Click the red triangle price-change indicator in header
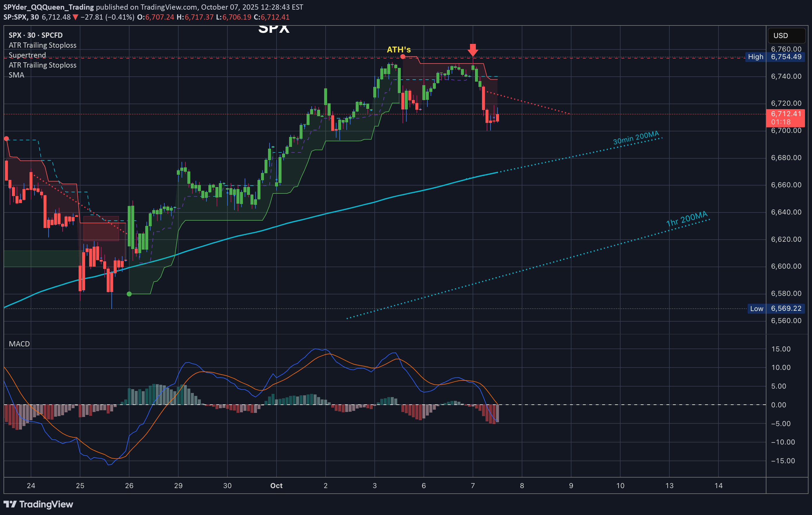The image size is (812, 515). 75,17
